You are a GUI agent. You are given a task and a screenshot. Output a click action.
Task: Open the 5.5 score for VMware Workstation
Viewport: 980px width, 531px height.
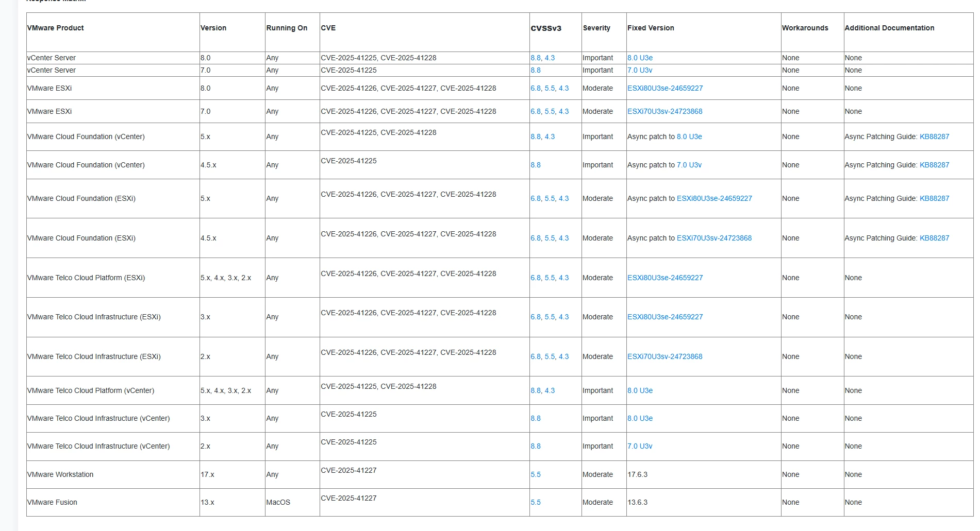point(536,474)
